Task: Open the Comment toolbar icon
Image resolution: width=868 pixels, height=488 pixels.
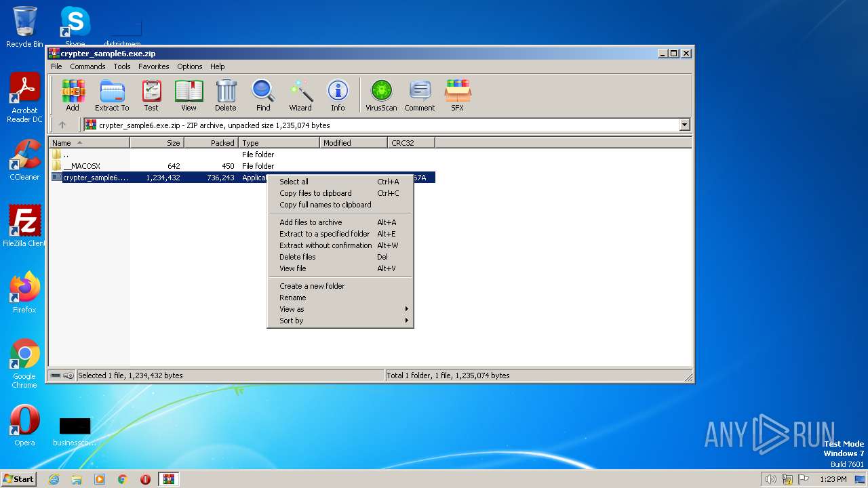Action: point(420,95)
